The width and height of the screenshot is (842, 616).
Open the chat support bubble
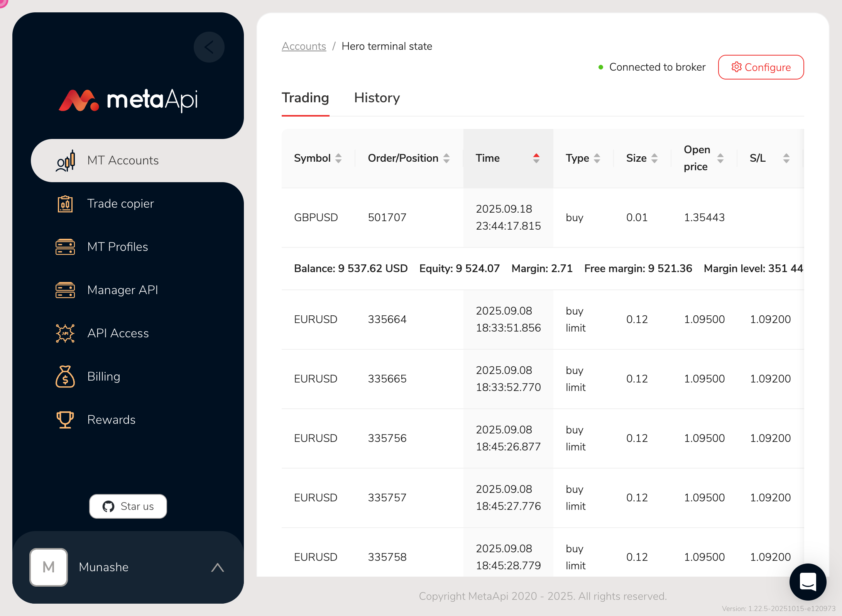coord(808,582)
